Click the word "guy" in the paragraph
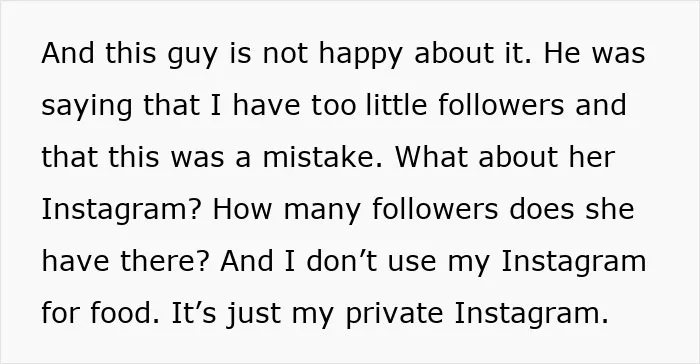This screenshot has height=364, width=700. tap(192, 54)
